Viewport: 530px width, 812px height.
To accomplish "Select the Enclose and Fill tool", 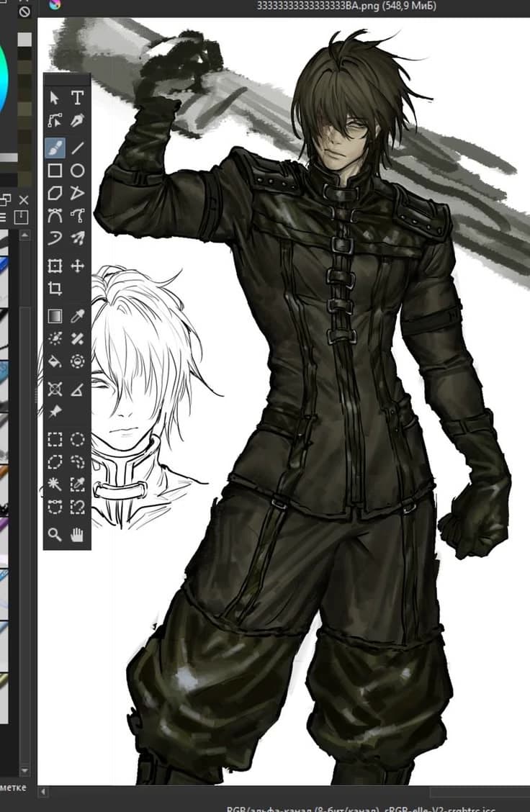I will coord(77,361).
